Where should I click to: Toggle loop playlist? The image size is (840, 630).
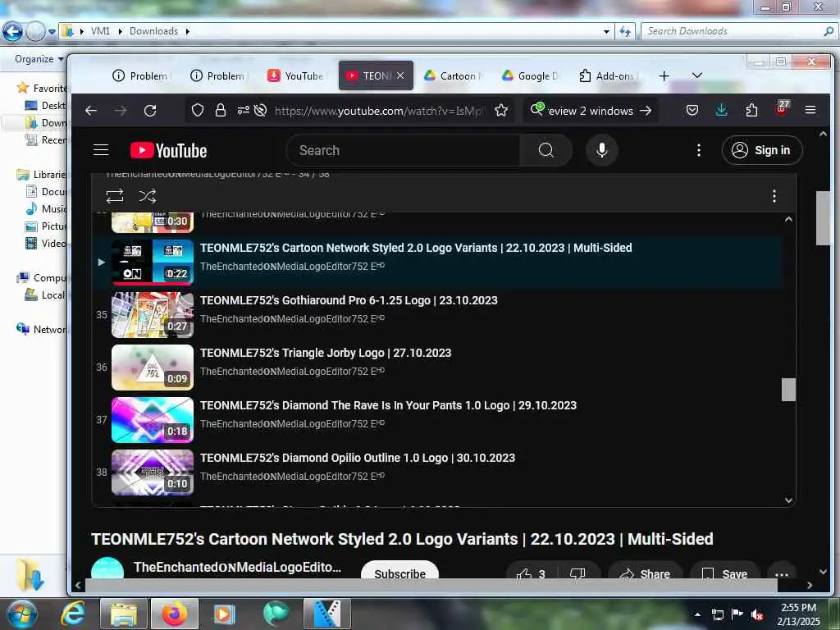click(115, 196)
